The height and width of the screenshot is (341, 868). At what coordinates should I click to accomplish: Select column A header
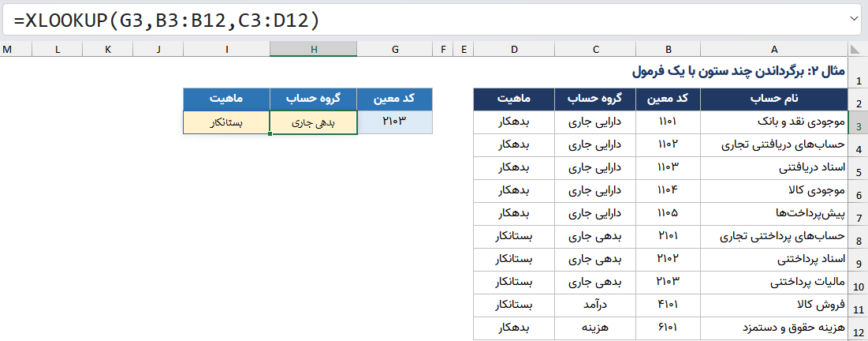(774, 50)
